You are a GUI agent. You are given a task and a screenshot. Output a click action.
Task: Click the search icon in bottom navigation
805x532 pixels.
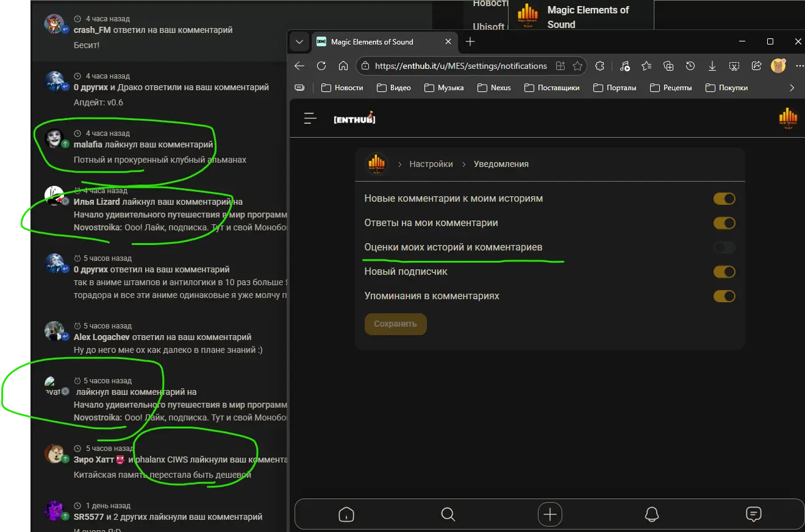pyautogui.click(x=448, y=515)
